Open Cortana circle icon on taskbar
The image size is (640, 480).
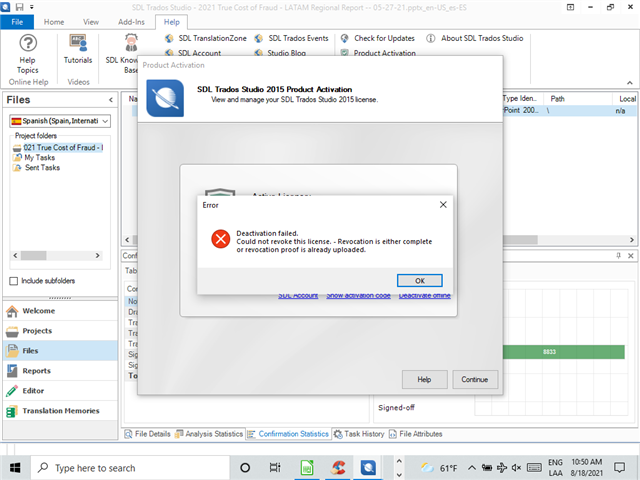tap(245, 468)
